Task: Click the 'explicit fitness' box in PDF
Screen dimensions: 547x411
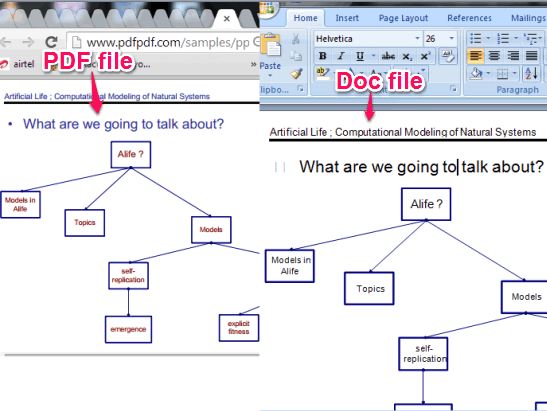Action: click(x=239, y=328)
